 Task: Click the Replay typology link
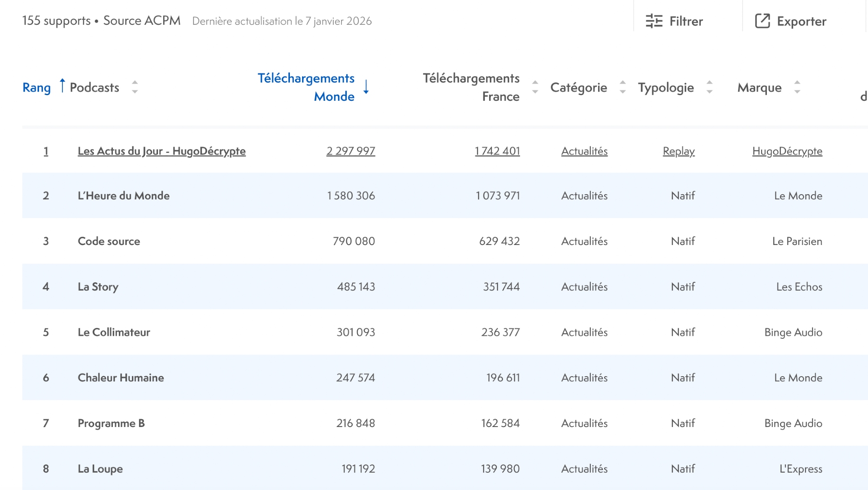pyautogui.click(x=678, y=151)
